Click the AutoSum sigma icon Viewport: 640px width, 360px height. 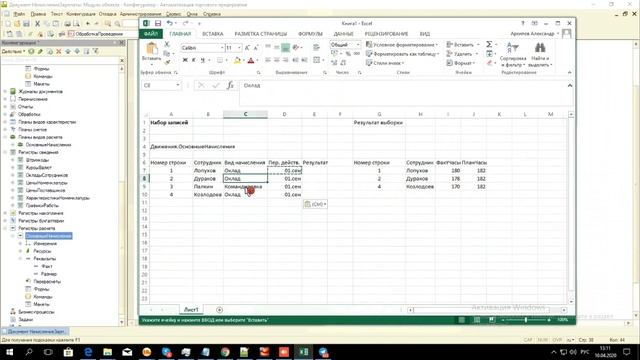click(489, 44)
